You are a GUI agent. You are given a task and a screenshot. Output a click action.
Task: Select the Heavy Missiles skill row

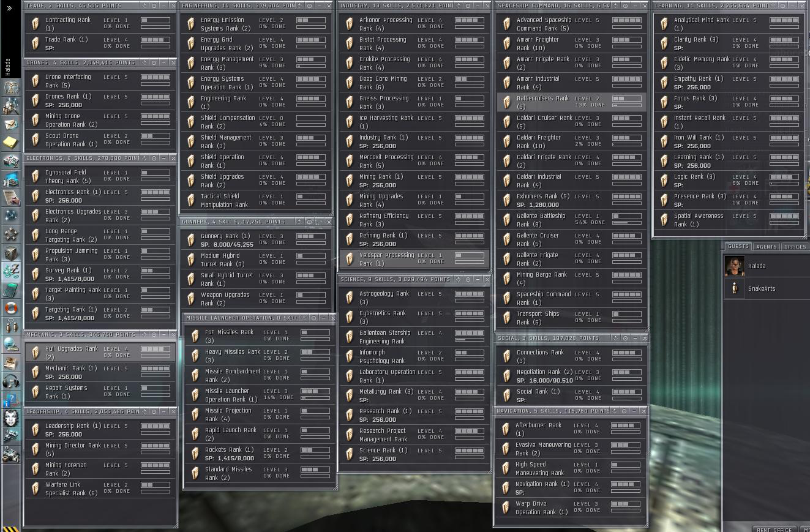coord(260,356)
